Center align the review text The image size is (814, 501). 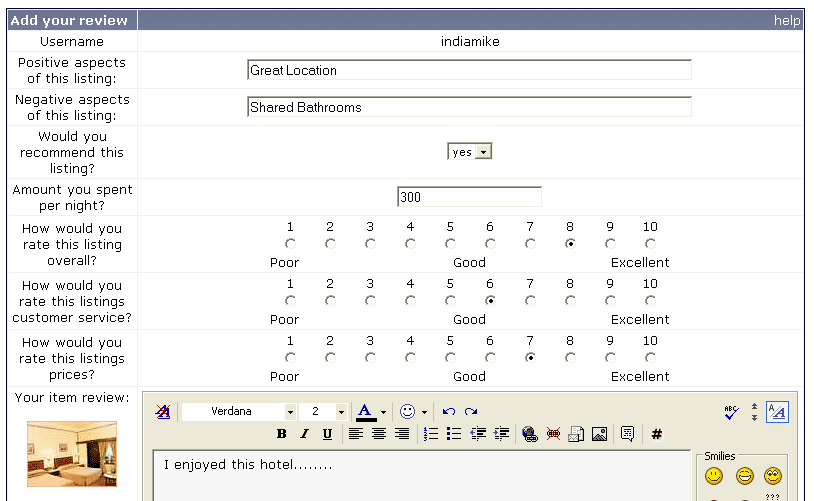[x=379, y=434]
